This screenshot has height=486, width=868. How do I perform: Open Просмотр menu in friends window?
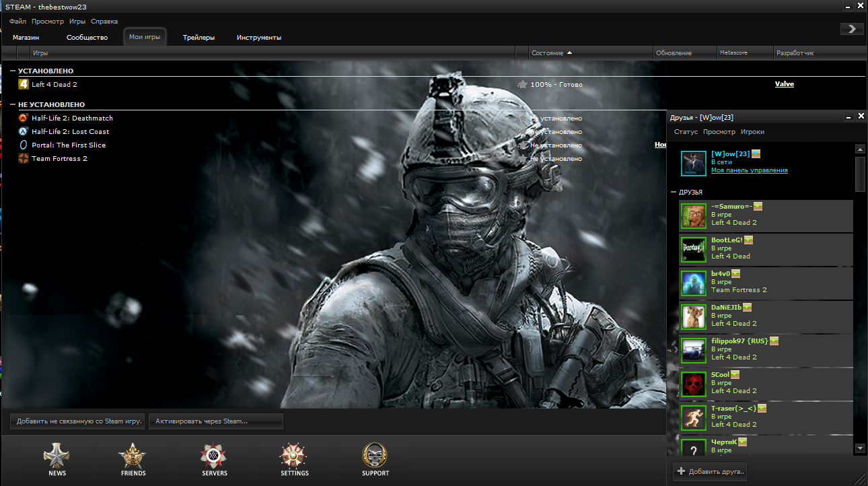click(719, 132)
